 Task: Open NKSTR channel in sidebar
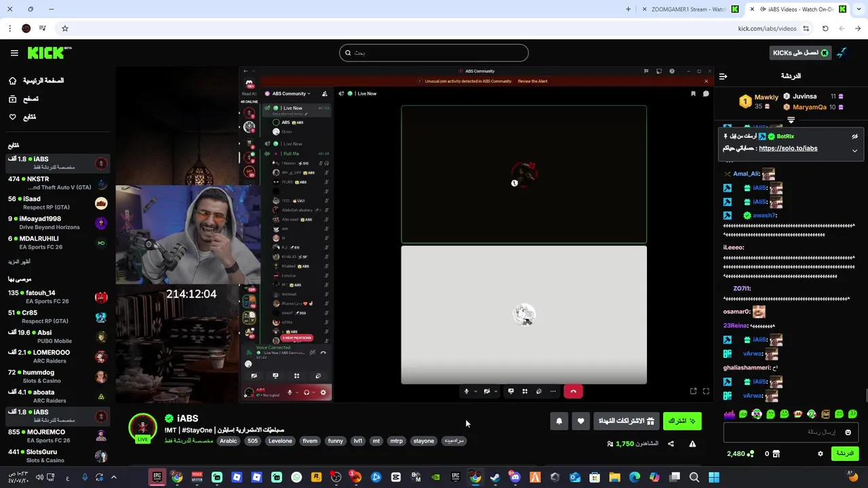(58, 183)
